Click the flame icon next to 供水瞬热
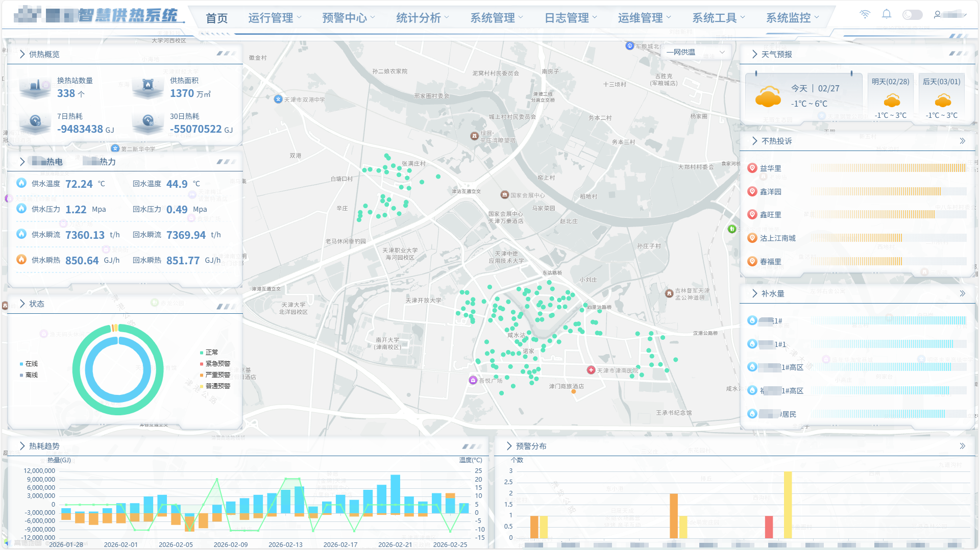The image size is (980, 550). tap(21, 259)
